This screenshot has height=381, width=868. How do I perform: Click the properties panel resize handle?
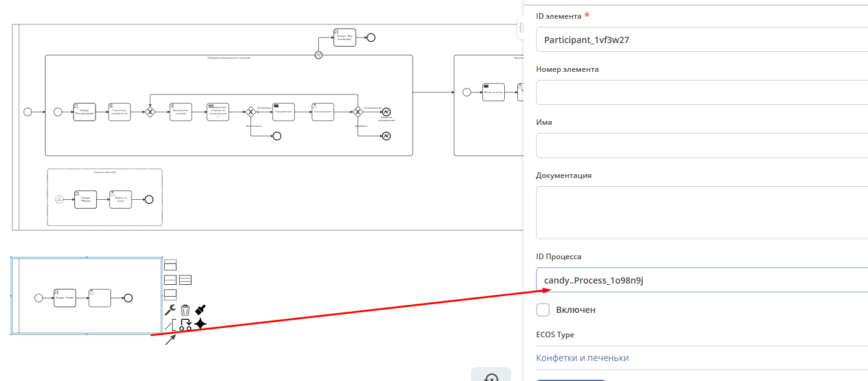[520, 27]
